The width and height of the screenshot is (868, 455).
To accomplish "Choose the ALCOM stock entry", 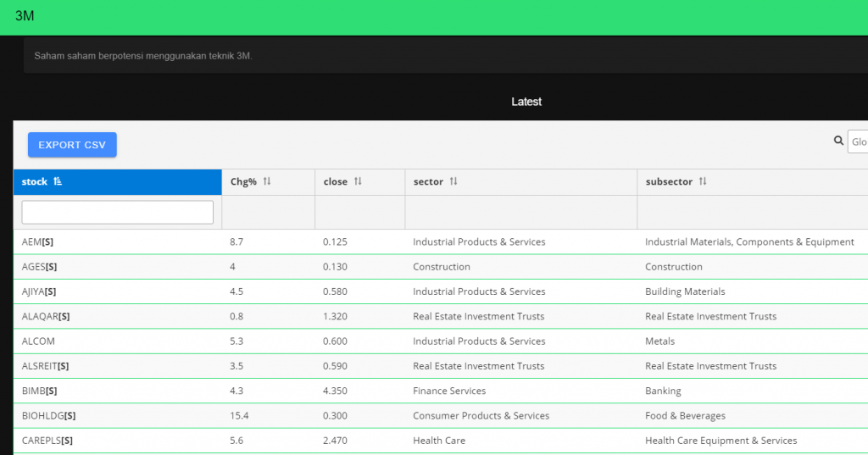I will [39, 341].
